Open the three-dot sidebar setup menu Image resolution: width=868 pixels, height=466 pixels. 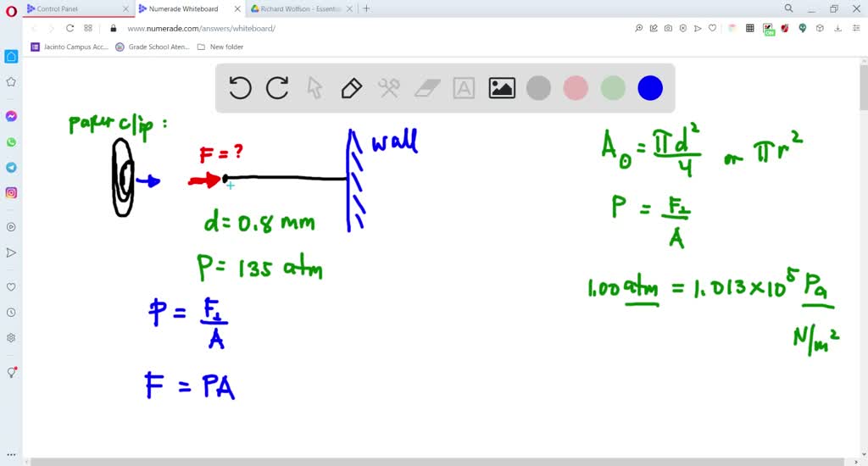tap(11, 455)
